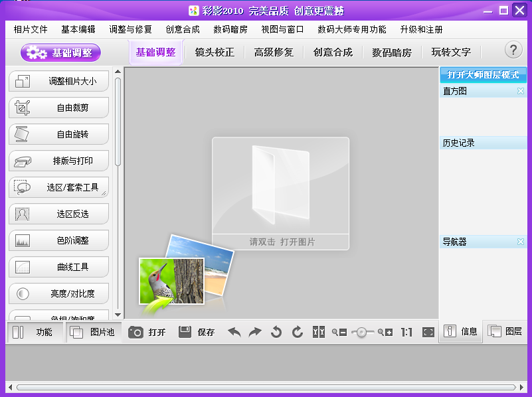Click the woodpecker sample photo thumbnail

171,281
